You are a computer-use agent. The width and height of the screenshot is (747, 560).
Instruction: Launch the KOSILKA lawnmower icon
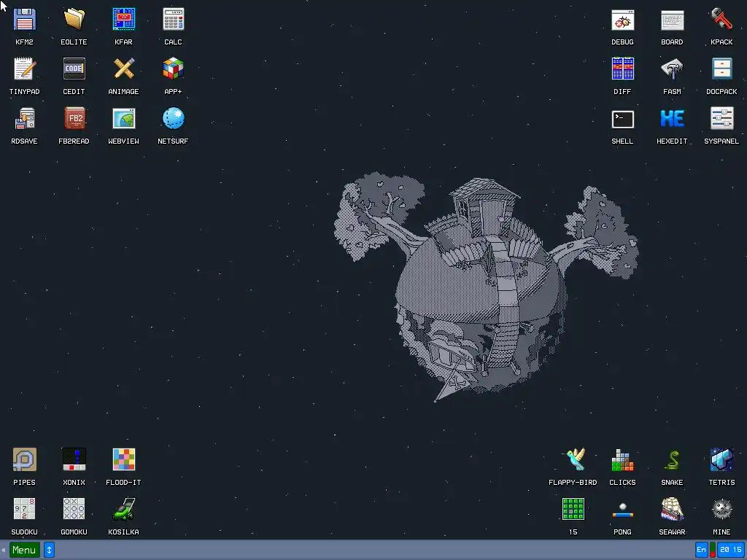[x=123, y=509]
